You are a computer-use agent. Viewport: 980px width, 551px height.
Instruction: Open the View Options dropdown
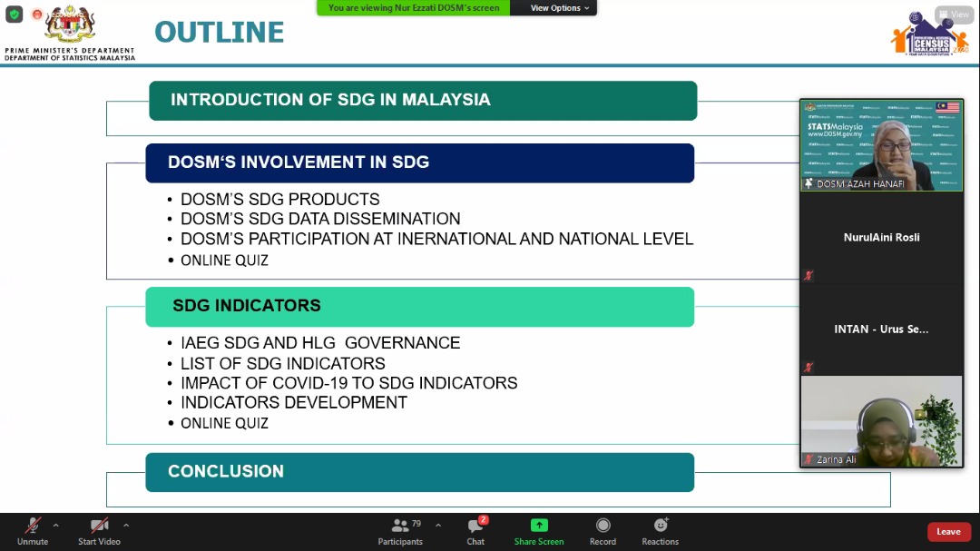point(559,8)
